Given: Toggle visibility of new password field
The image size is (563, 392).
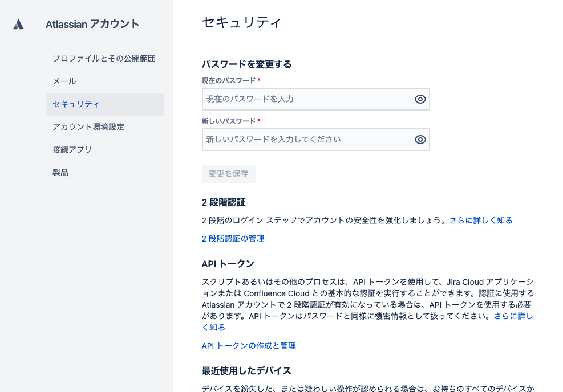Looking at the screenshot, I should click(420, 140).
